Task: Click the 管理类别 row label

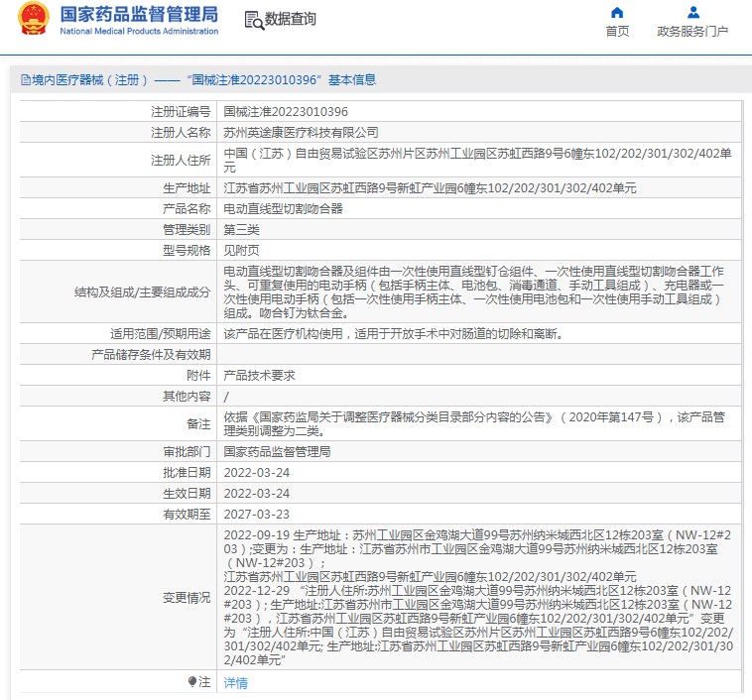Action: (187, 230)
